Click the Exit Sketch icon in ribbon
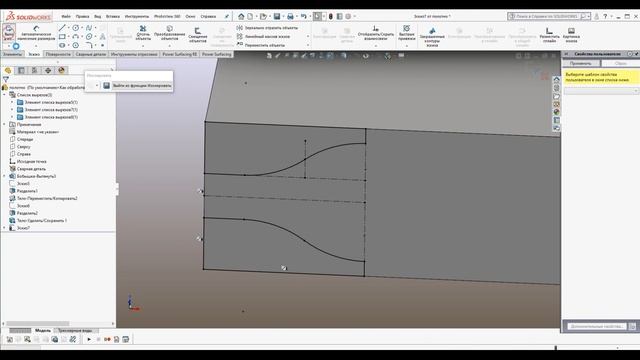 click(x=9, y=32)
